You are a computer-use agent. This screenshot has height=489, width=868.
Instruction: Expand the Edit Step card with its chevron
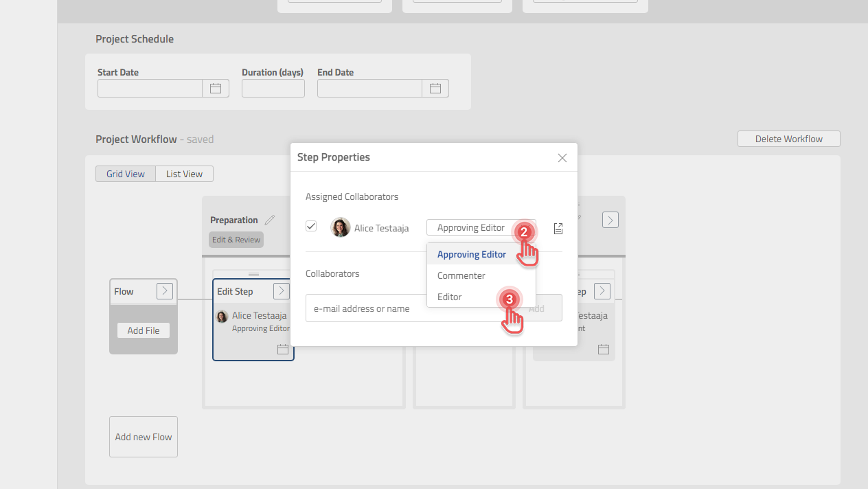click(281, 291)
